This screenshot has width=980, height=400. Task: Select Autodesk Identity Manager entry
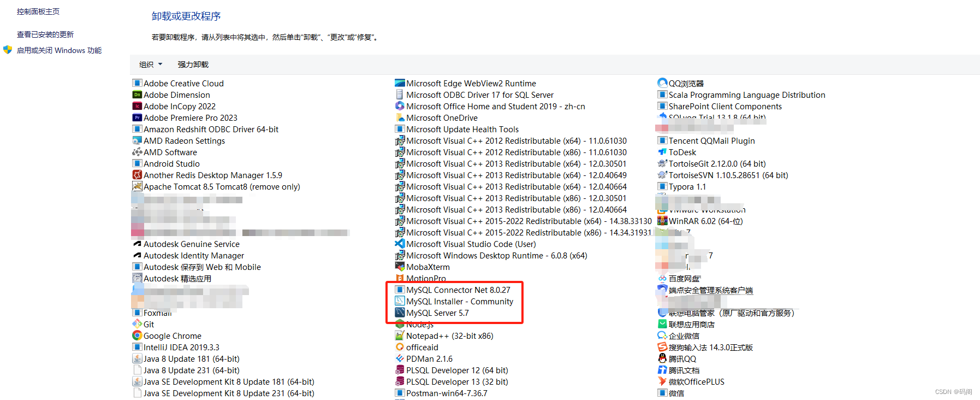188,255
